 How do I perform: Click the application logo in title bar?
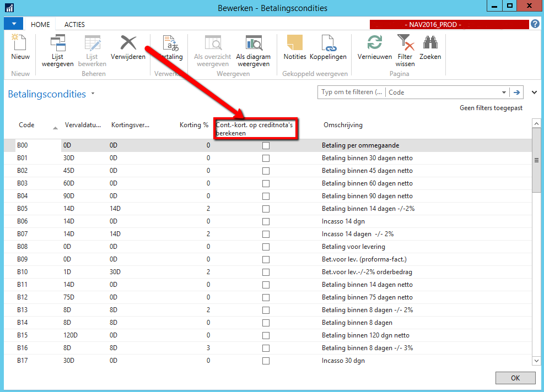pos(9,8)
